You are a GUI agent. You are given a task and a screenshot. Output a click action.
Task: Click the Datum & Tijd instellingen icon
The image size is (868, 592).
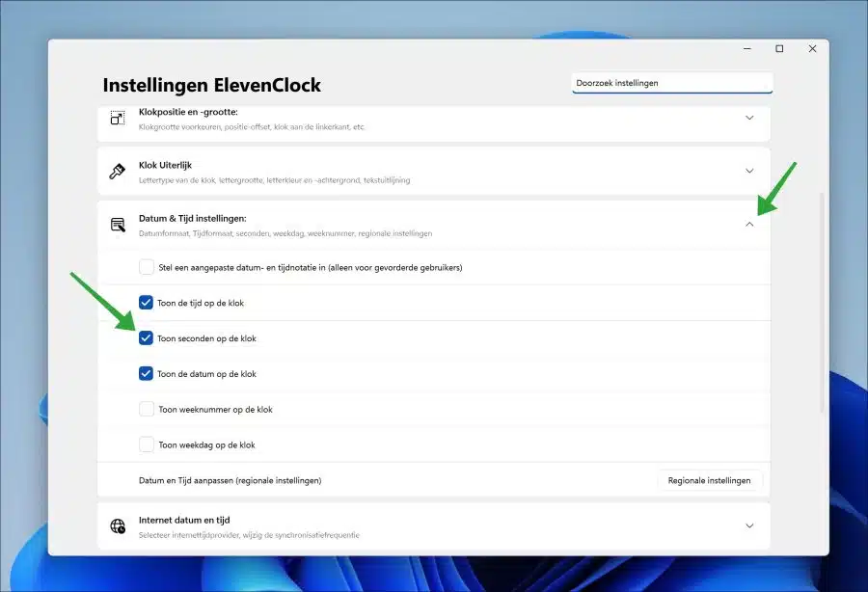click(x=118, y=225)
